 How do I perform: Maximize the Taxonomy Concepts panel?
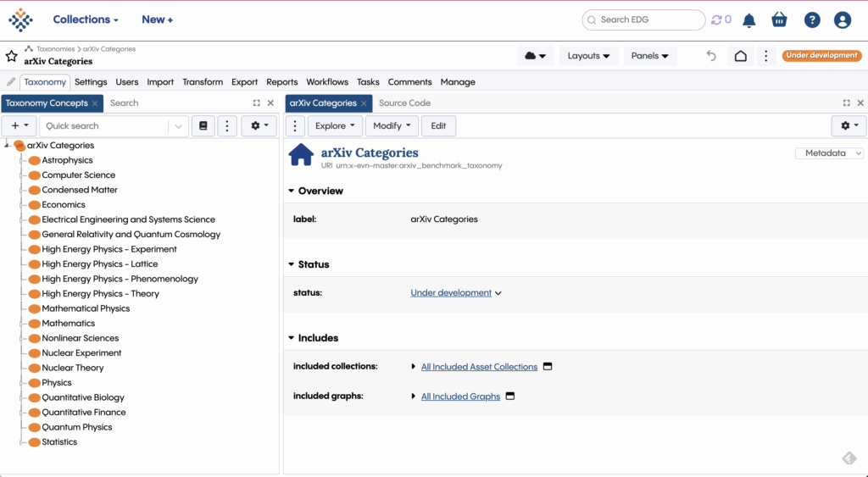(257, 103)
